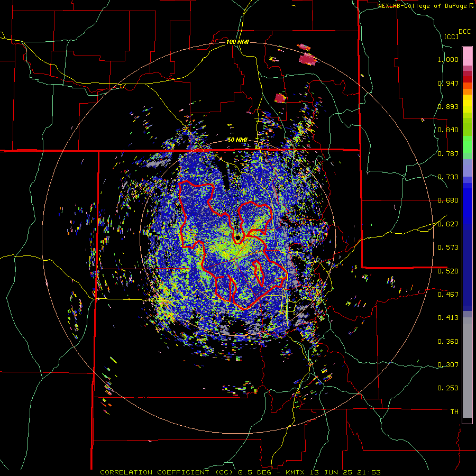Click the 0.5 DEG elevation text
The width and height of the screenshot is (476, 476).
255,472
